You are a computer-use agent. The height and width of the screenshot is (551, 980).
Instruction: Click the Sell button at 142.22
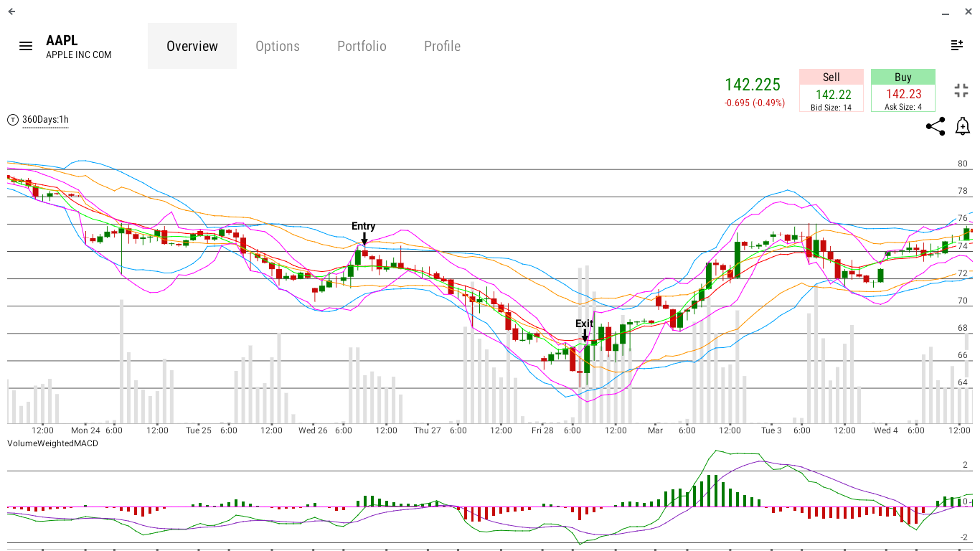[831, 90]
